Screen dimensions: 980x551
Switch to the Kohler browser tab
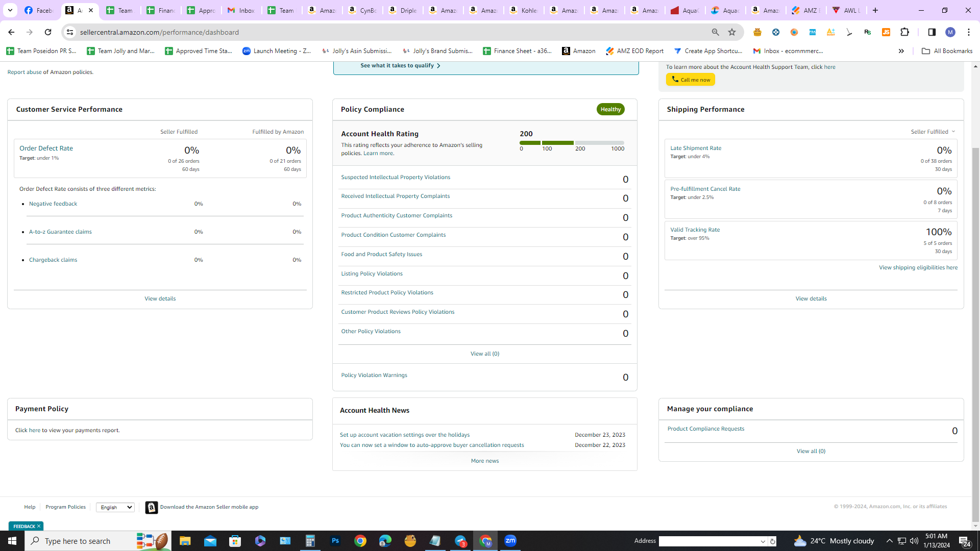pos(524,10)
